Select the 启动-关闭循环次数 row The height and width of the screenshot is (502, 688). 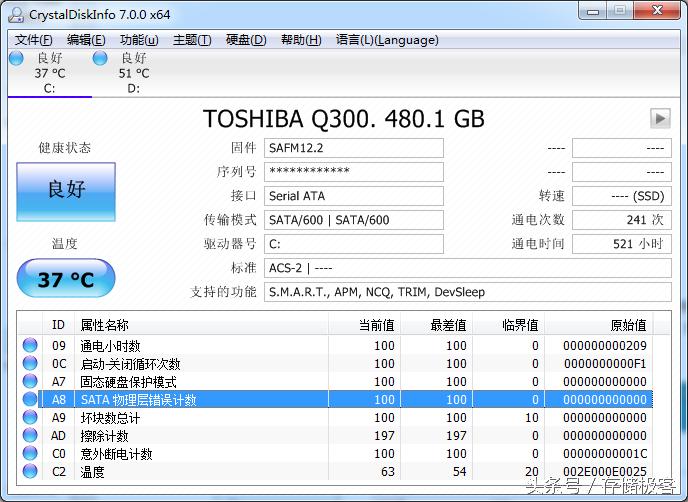point(336,363)
